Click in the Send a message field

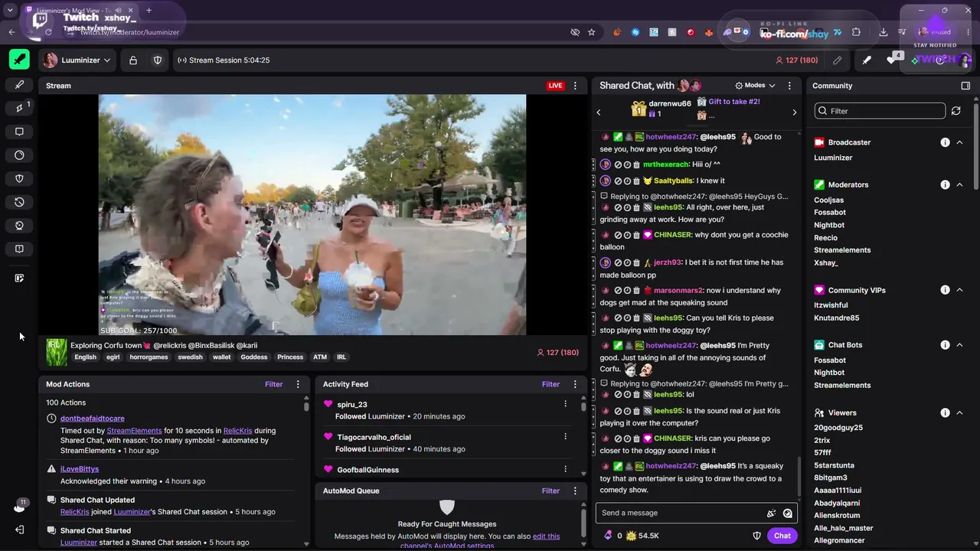681,513
